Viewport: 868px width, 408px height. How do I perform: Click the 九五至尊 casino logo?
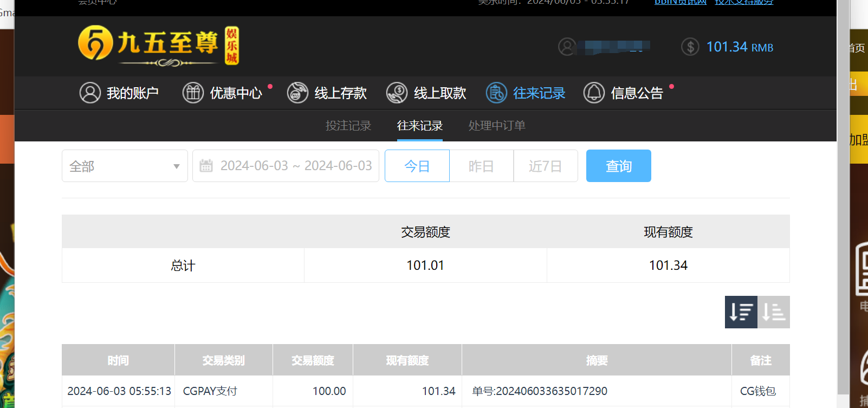158,46
